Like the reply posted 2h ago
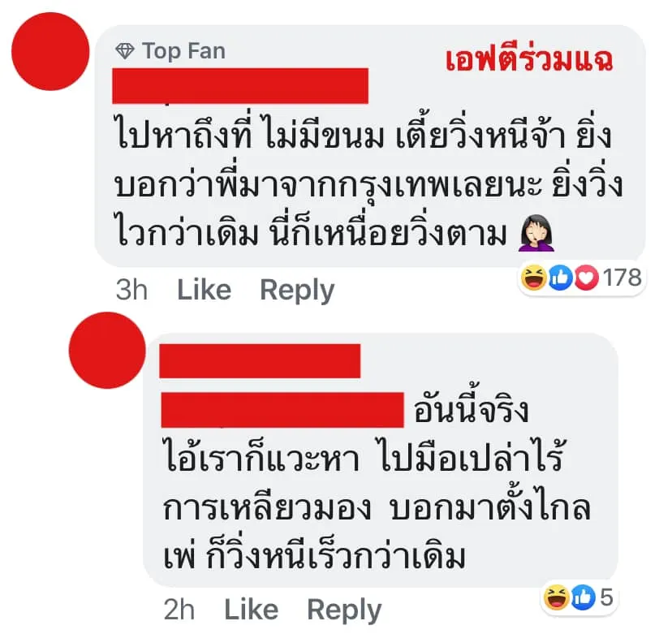The height and width of the screenshot is (638, 672). tap(251, 610)
